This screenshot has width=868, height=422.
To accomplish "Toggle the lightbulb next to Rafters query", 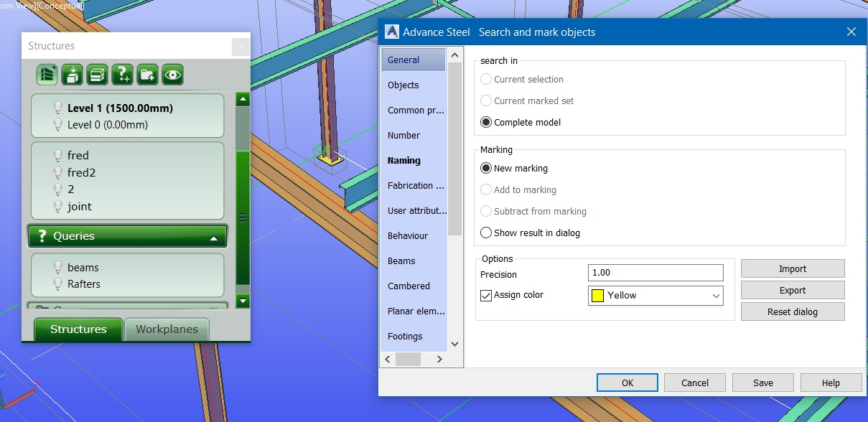I will tap(58, 284).
